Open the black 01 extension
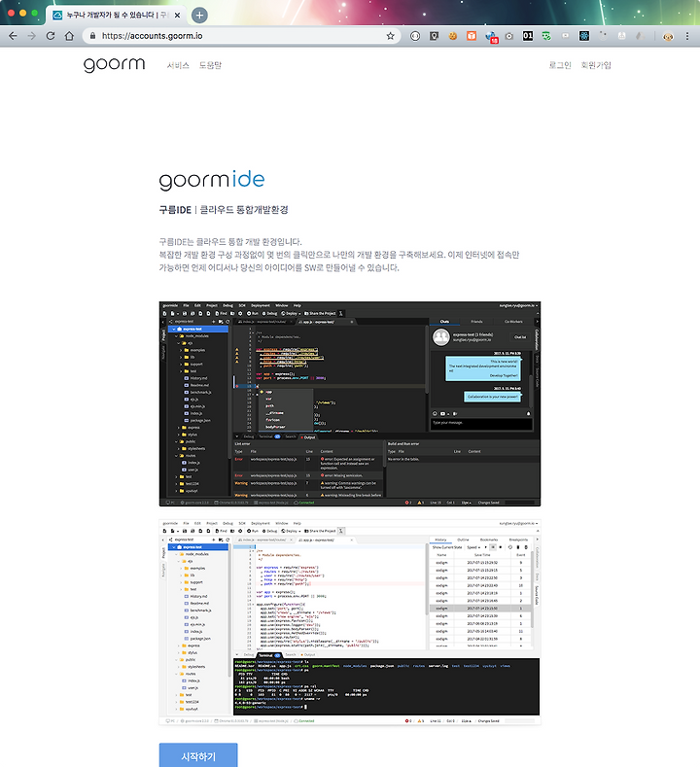The height and width of the screenshot is (767, 700). tap(528, 36)
